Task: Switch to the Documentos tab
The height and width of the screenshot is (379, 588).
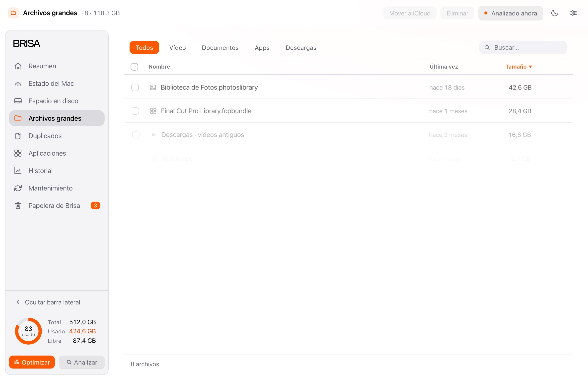Action: (220, 47)
